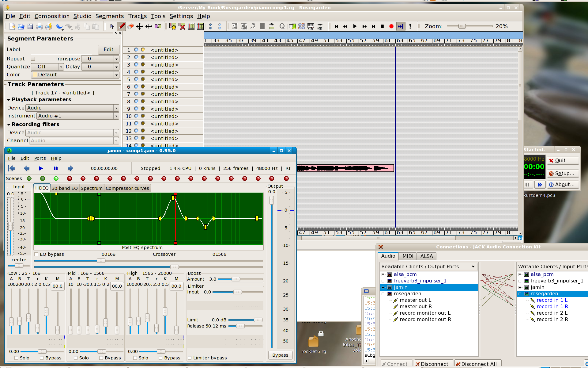Screen dimensions: 588x368
Task: Tick Solo checkbox under High band
Action: 135,358
